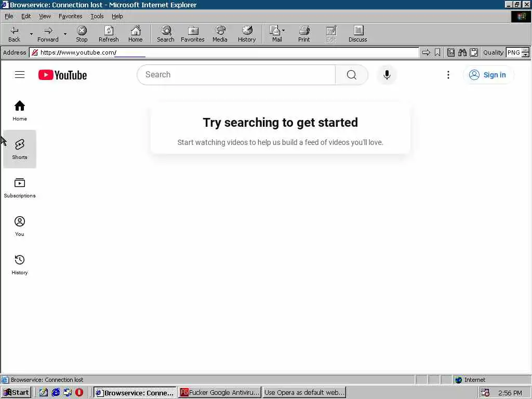Click 'Try searching to get started' heading
The width and height of the screenshot is (532, 399).
(280, 123)
